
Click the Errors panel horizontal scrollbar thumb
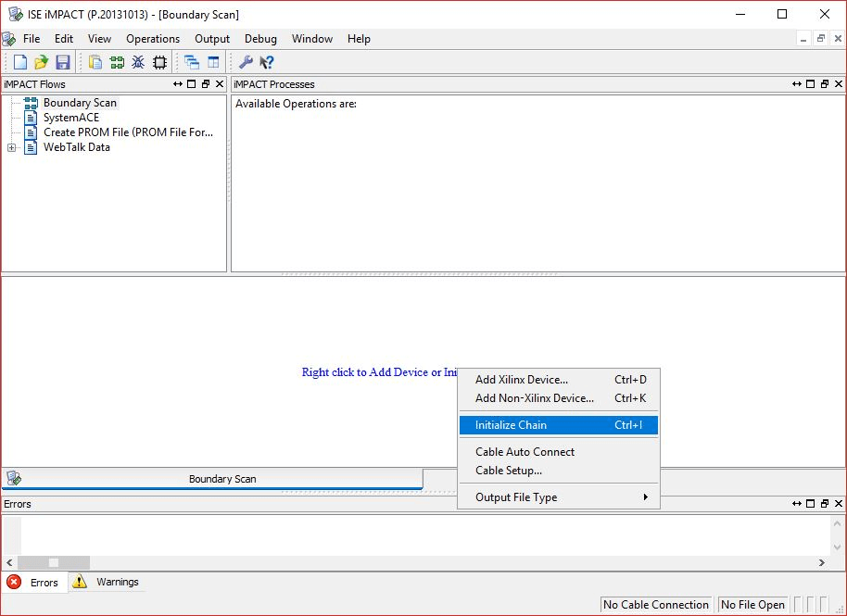pyautogui.click(x=54, y=562)
